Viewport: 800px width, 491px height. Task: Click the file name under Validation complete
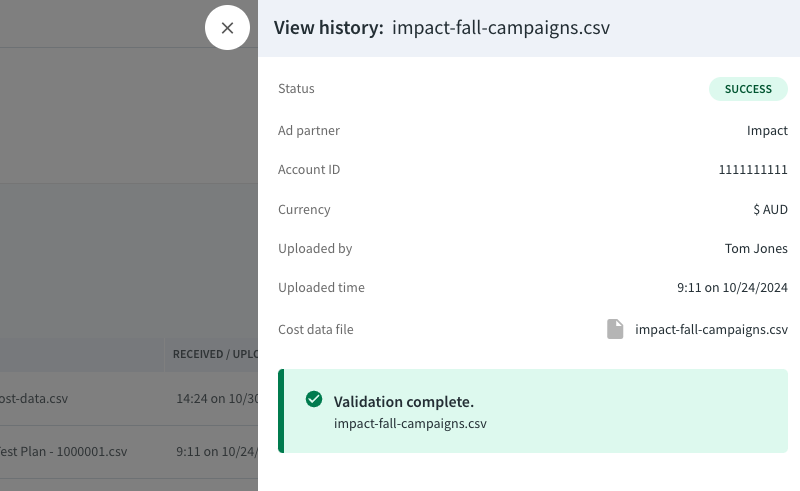(410, 424)
